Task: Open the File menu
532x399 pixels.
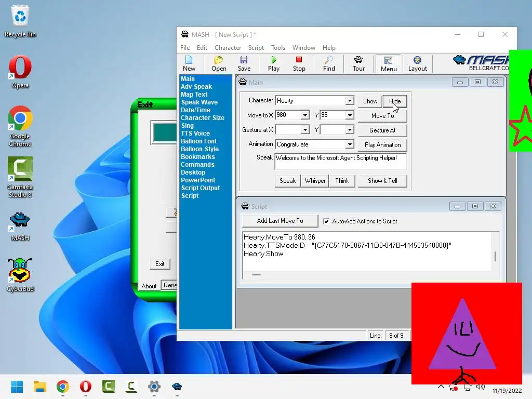Action: coord(185,47)
